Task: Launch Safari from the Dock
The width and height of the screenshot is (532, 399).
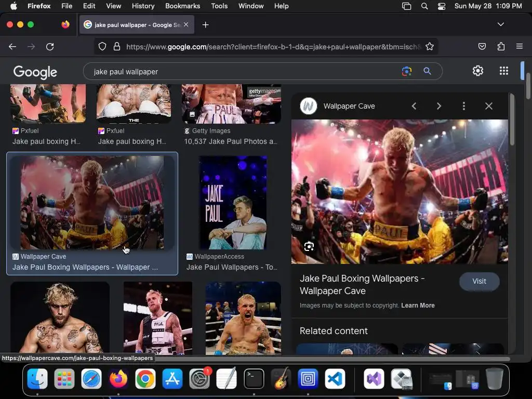Action: click(x=91, y=379)
